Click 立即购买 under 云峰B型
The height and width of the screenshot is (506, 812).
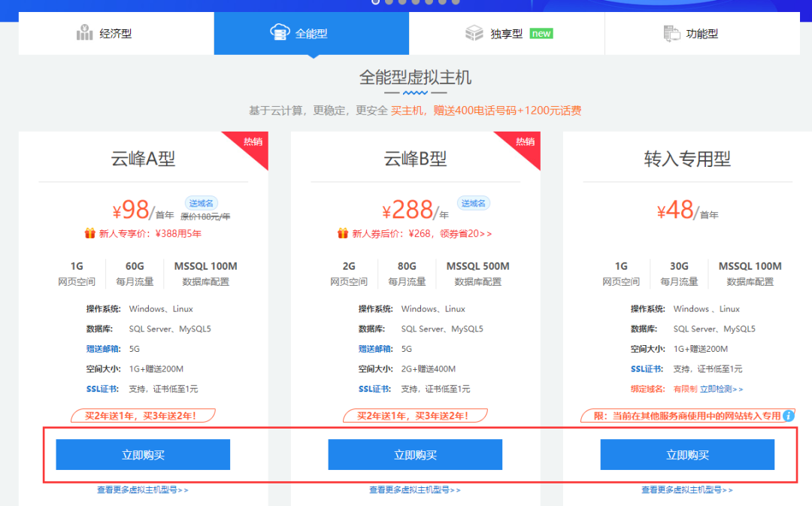tap(415, 455)
